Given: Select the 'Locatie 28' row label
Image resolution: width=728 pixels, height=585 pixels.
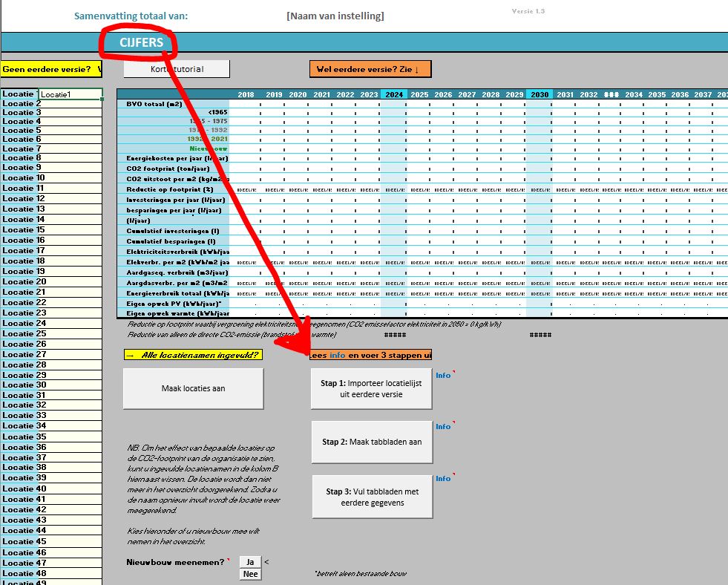Looking at the screenshot, I should point(24,365).
